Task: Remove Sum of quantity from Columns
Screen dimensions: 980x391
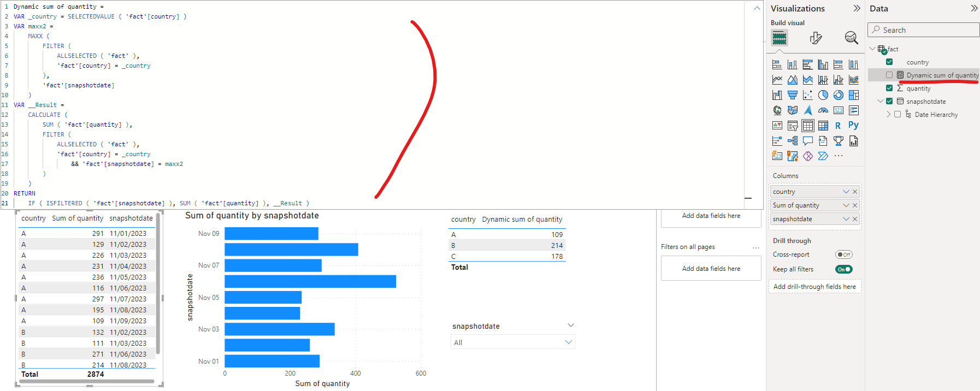Action: point(855,205)
